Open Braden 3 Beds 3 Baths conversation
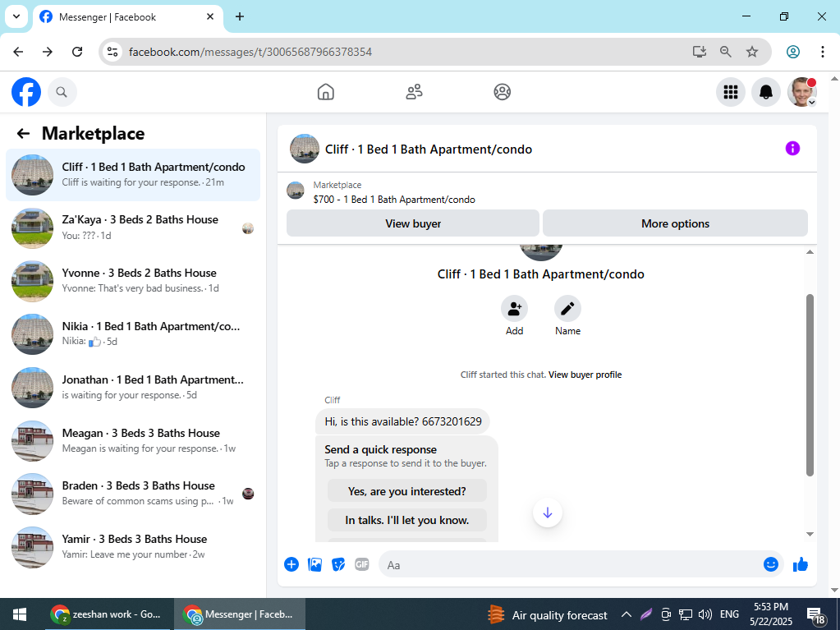The height and width of the screenshot is (630, 840). click(133, 494)
